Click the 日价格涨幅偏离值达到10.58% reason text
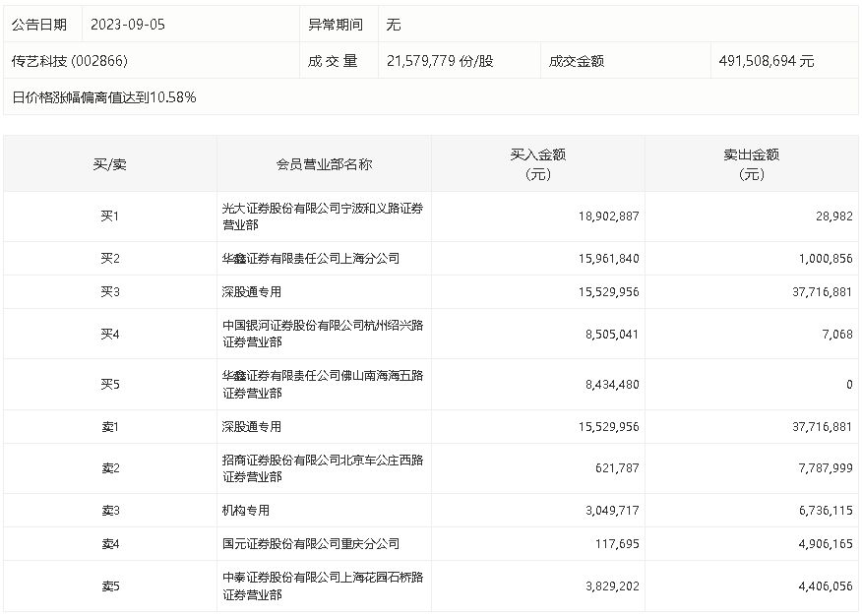Image resolution: width=862 pixels, height=616 pixels. point(104,97)
